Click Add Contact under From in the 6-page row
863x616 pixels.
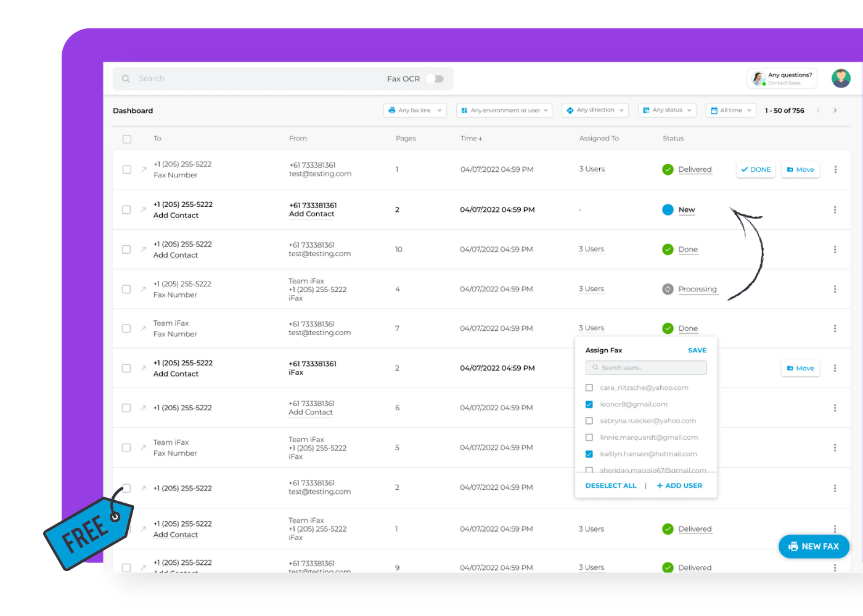tap(311, 413)
